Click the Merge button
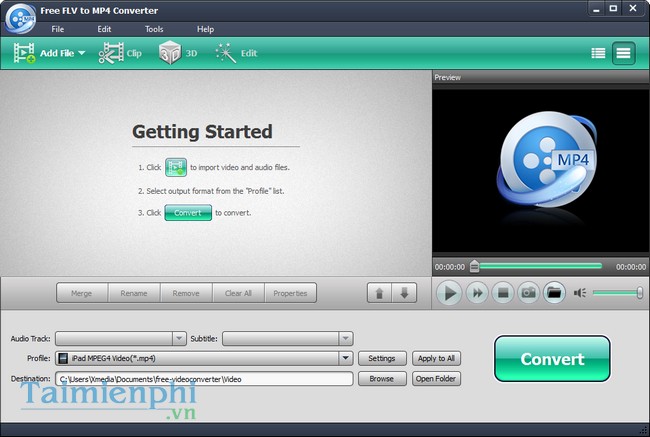Viewport: 650px width, 437px height. tap(82, 293)
